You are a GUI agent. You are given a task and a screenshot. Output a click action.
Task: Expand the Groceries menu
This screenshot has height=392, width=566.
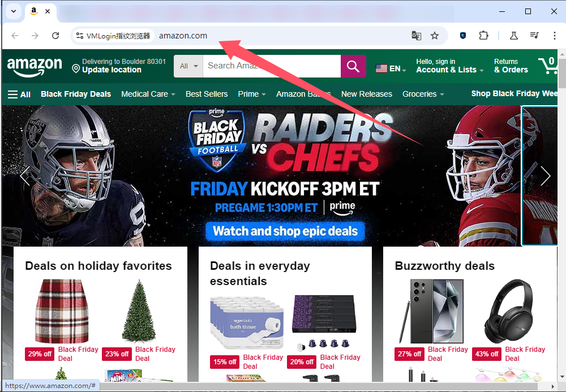[423, 94]
